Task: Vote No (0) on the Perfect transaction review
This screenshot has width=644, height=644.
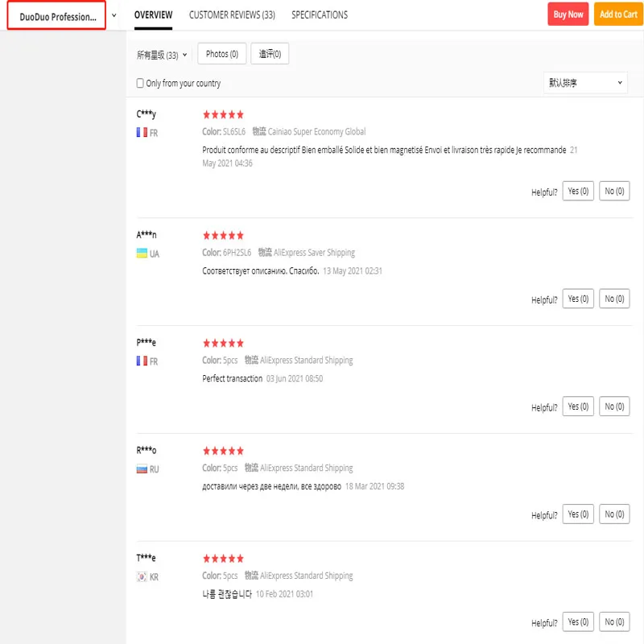Action: pos(614,407)
